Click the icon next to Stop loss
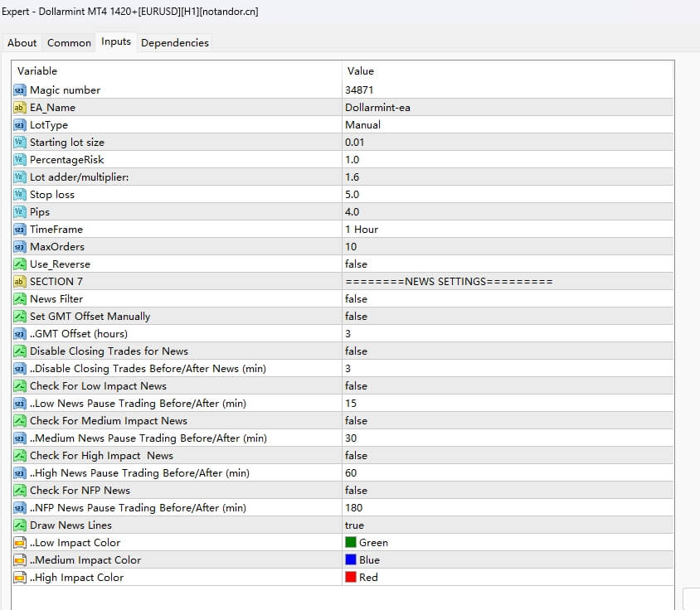This screenshot has width=700, height=610. pyautogui.click(x=20, y=195)
